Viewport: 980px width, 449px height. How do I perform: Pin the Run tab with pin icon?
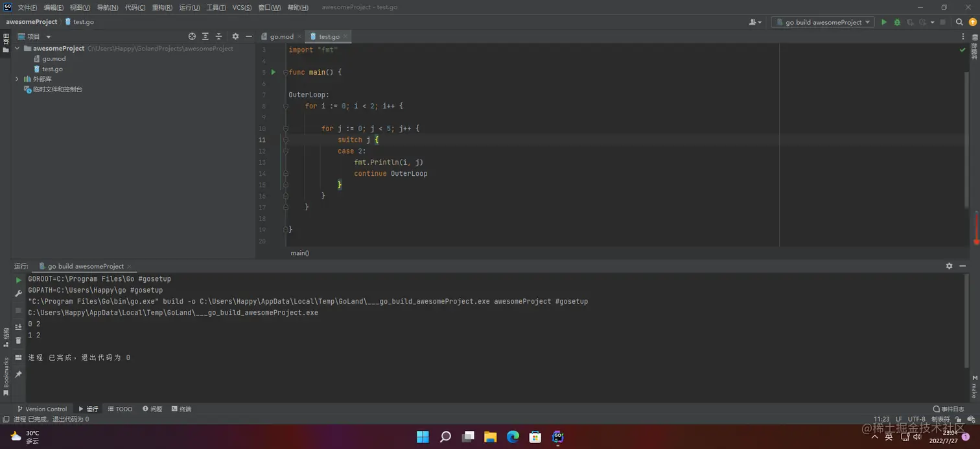[18, 374]
